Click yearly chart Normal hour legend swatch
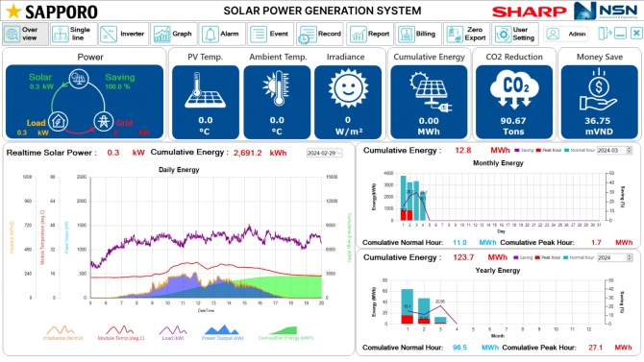Screen dimensions: 644x362 click(566, 257)
